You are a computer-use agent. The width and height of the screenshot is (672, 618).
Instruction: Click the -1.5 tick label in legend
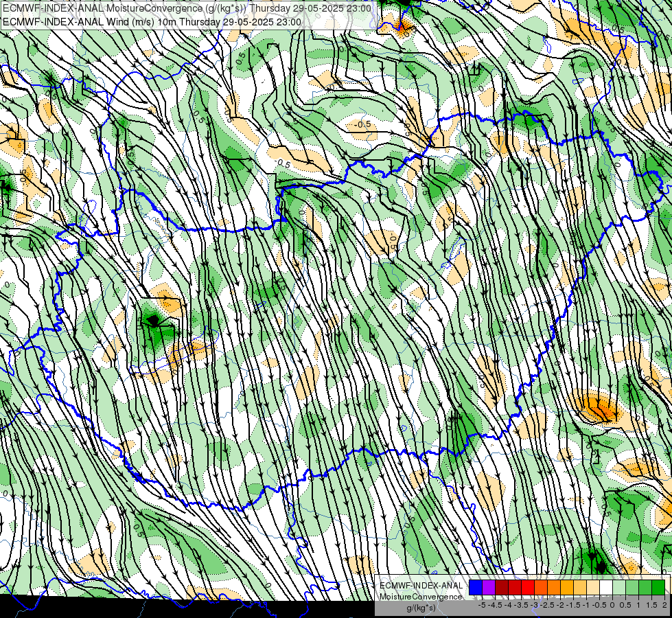(x=573, y=605)
